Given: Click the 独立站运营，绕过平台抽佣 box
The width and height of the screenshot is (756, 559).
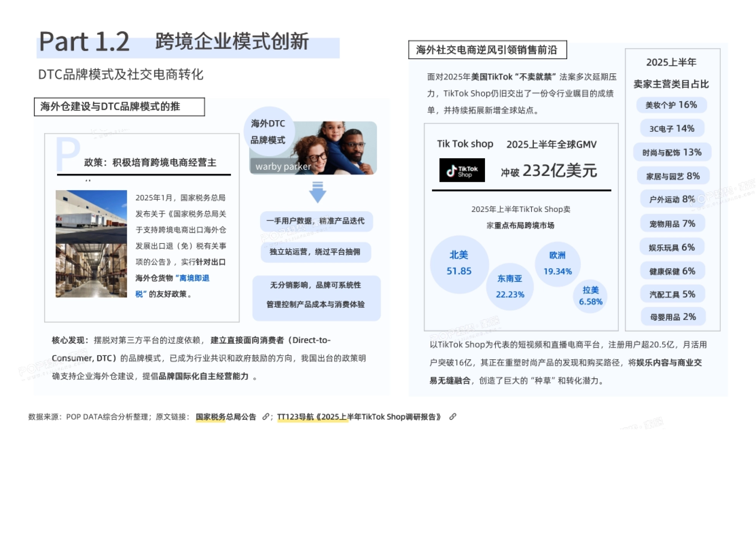Looking at the screenshot, I should pyautogui.click(x=316, y=252).
